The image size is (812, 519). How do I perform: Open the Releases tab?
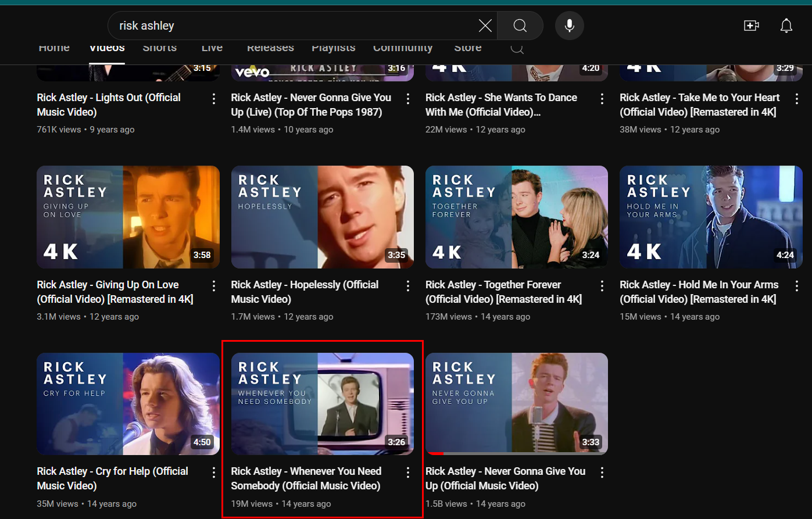click(270, 48)
